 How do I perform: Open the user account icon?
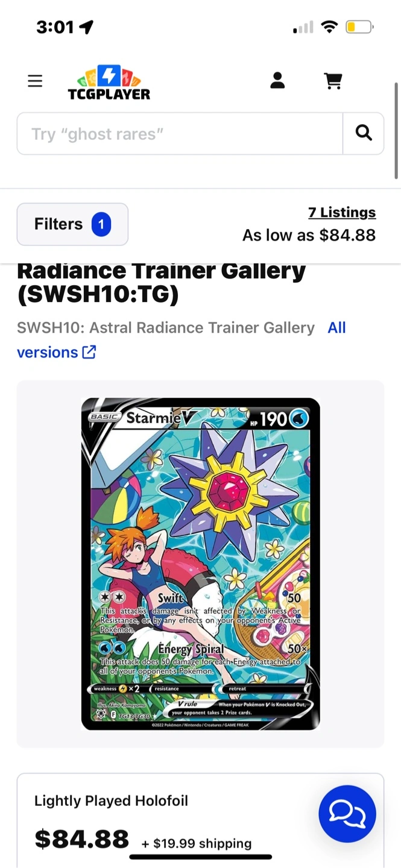coord(277,80)
